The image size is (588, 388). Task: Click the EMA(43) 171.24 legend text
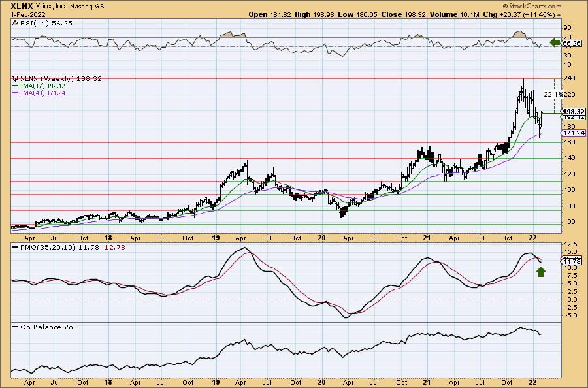tap(42, 93)
